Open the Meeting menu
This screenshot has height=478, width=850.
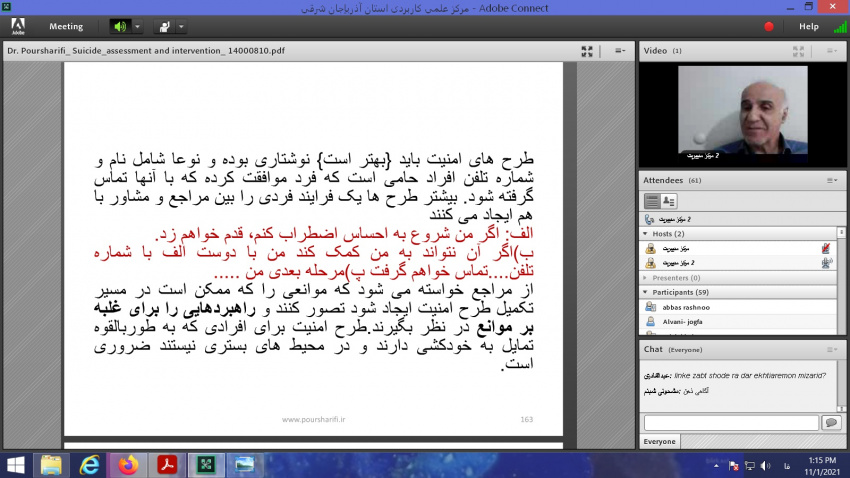point(66,27)
